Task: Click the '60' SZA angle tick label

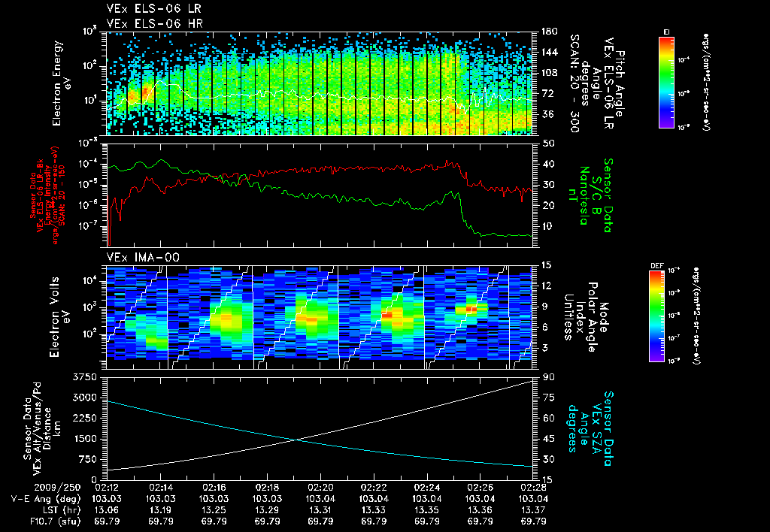Action: click(x=547, y=418)
